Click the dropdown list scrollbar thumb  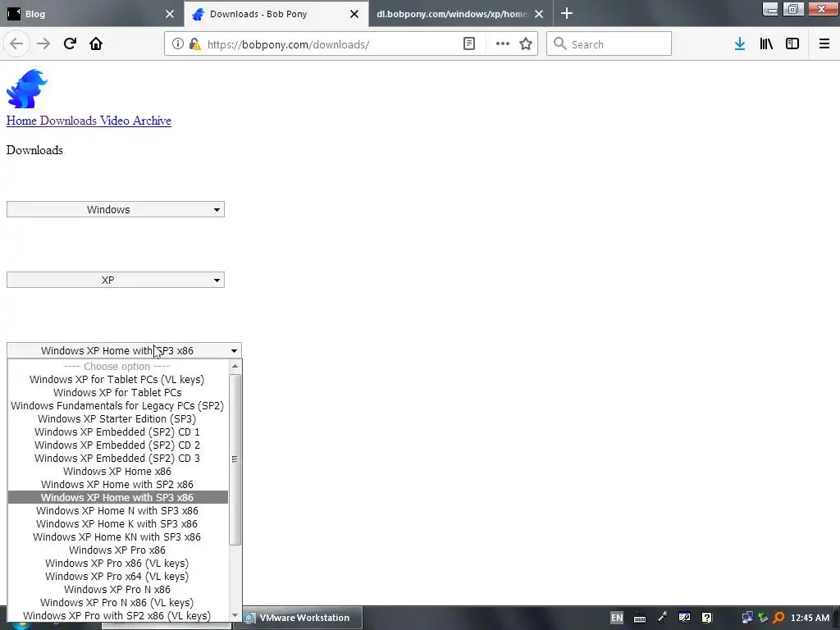pos(235,459)
